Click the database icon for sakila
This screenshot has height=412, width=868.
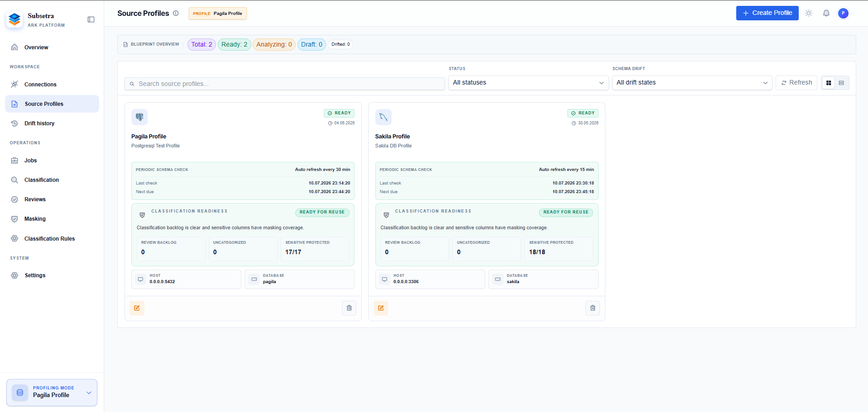pyautogui.click(x=498, y=279)
